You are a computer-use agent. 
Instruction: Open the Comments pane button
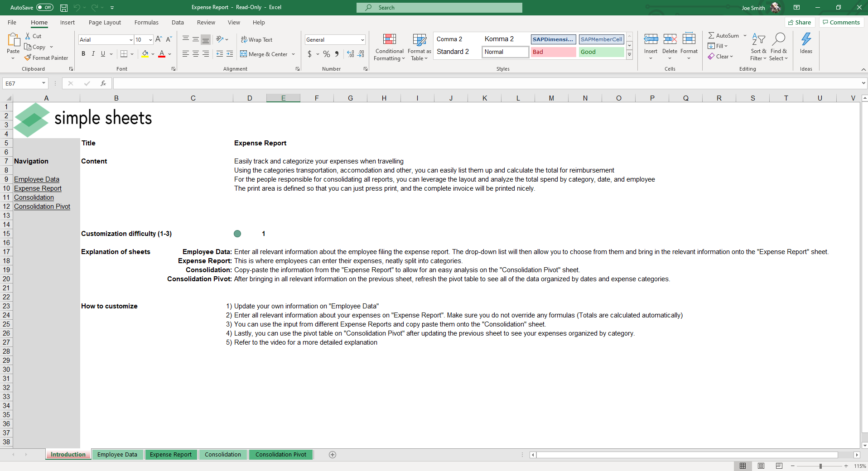point(841,22)
